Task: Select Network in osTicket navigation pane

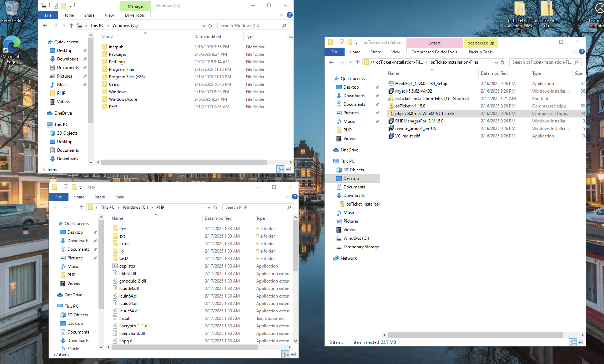Action: click(x=349, y=258)
